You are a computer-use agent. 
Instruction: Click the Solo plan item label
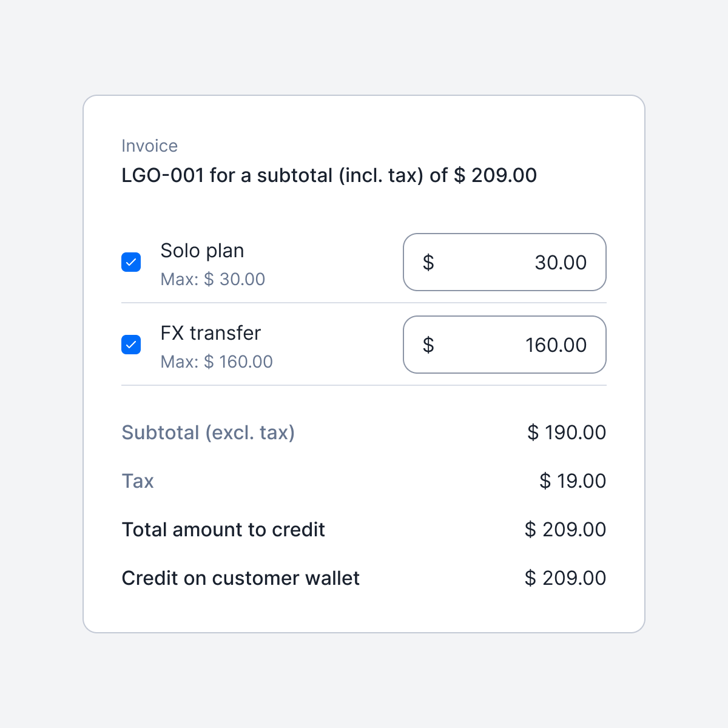[x=202, y=251]
